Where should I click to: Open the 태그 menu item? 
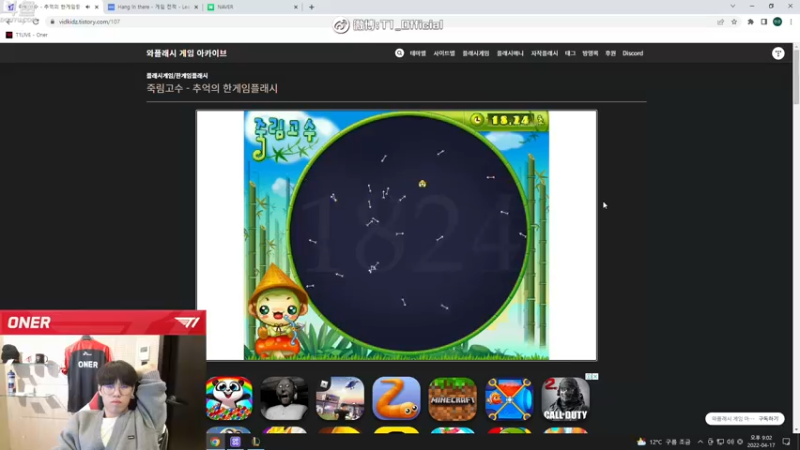[x=570, y=53]
